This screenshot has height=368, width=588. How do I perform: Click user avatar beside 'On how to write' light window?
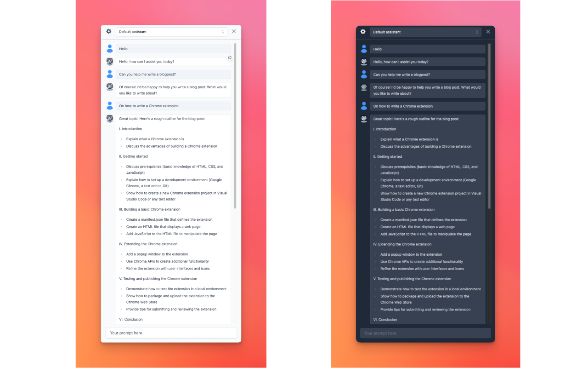(110, 106)
